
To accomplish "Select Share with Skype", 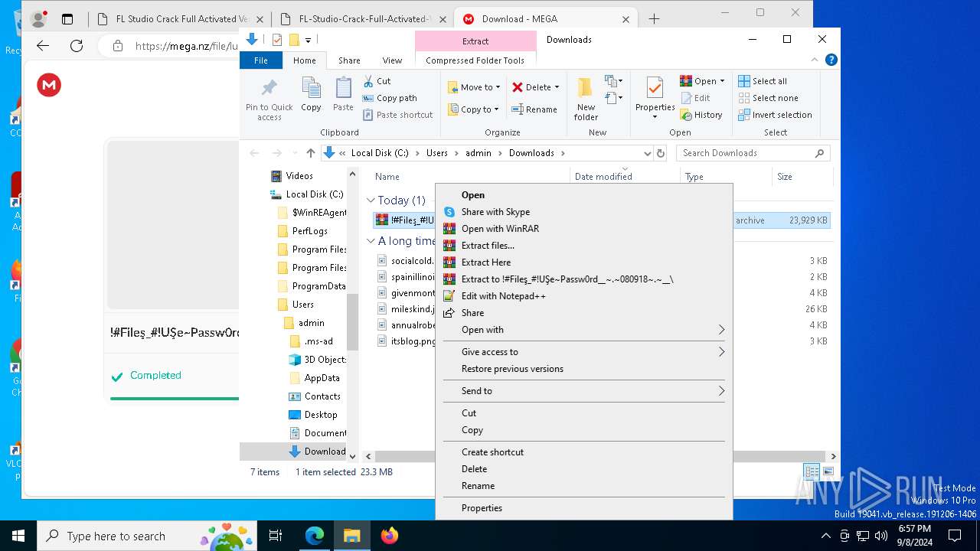I will (x=583, y=212).
